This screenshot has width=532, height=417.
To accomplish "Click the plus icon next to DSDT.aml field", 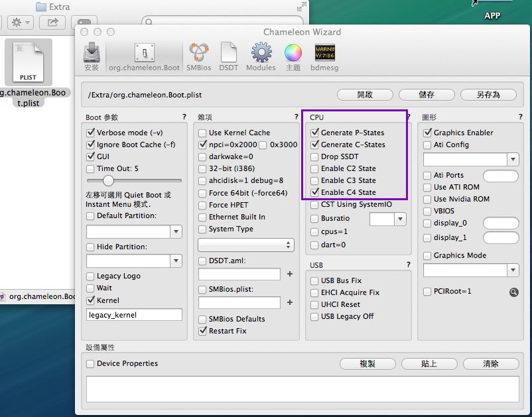I will pos(290,274).
